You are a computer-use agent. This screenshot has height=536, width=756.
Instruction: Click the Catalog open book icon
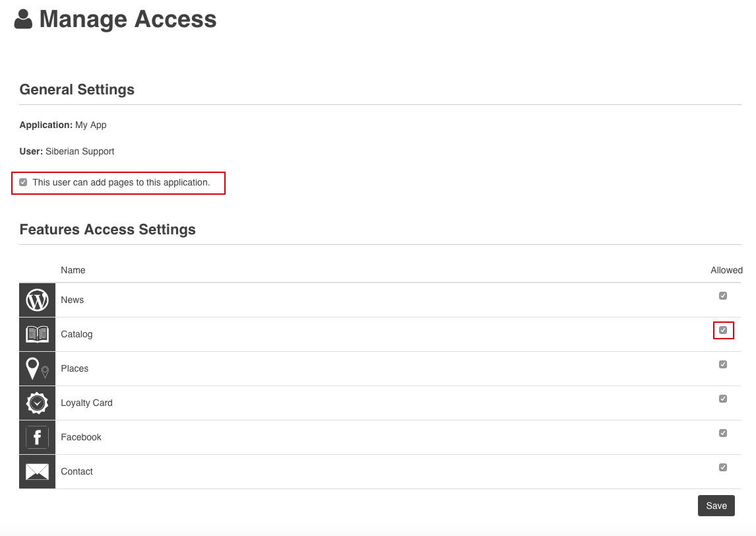pos(37,335)
